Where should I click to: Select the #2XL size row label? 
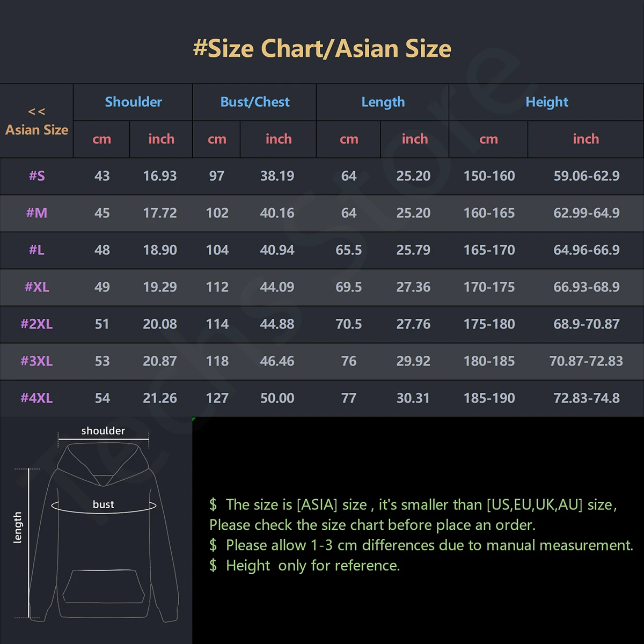[x=36, y=324]
